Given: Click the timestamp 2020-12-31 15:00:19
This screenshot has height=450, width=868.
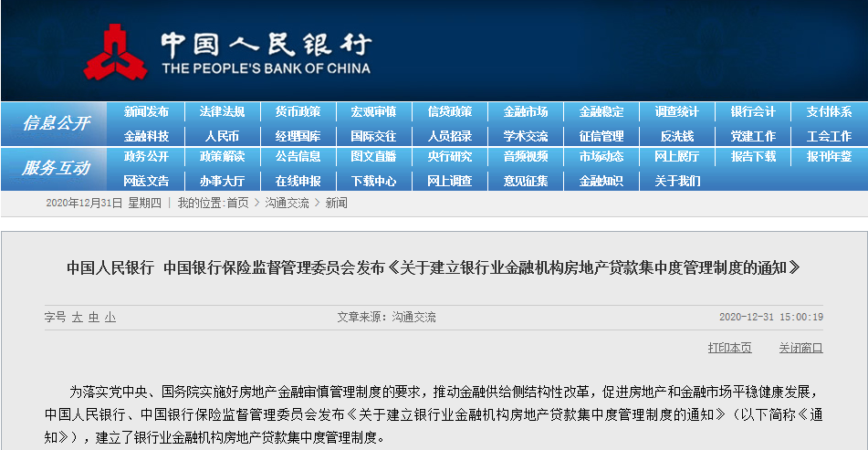Looking at the screenshot, I should (x=771, y=317).
